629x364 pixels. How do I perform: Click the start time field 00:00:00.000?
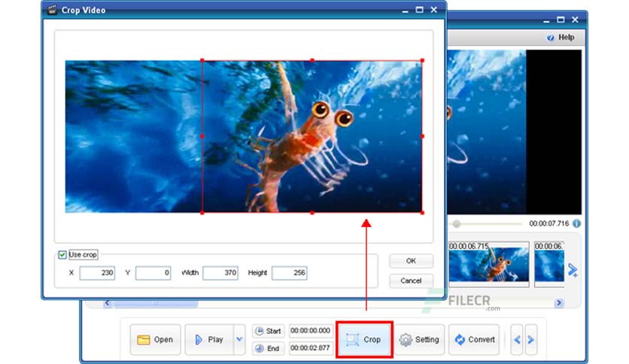pyautogui.click(x=311, y=331)
